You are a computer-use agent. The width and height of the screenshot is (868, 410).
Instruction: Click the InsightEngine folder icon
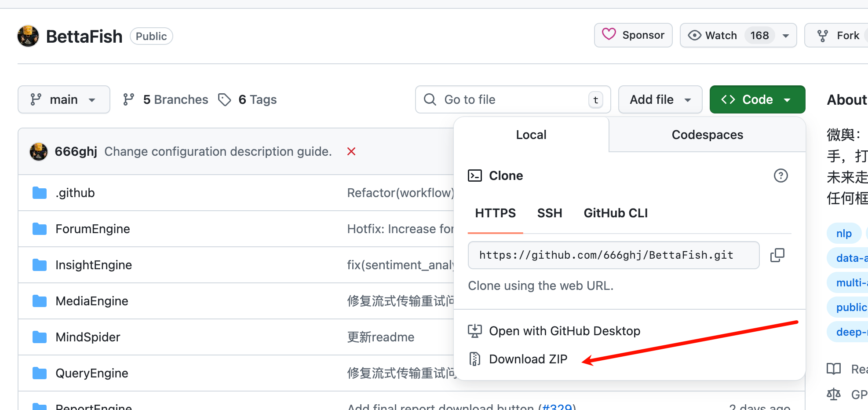point(40,265)
